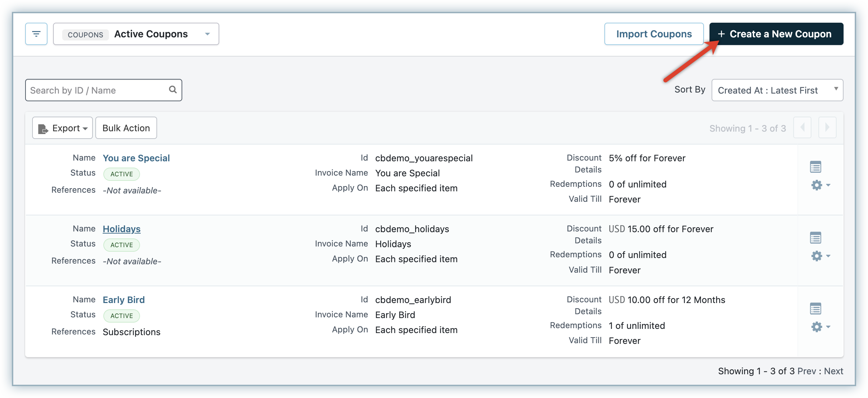Image resolution: width=868 pixels, height=398 pixels.
Task: Click Import Coupons button
Action: (x=654, y=34)
